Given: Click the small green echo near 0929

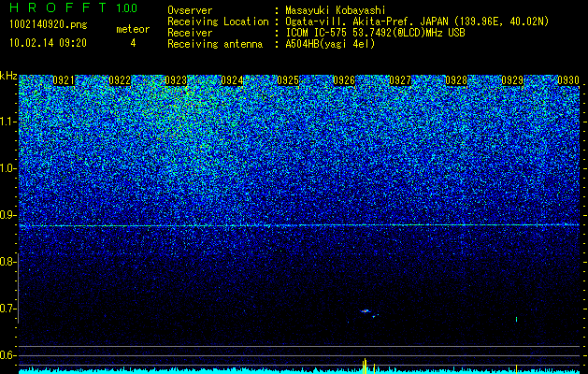Looking at the screenshot, I should point(516,319).
